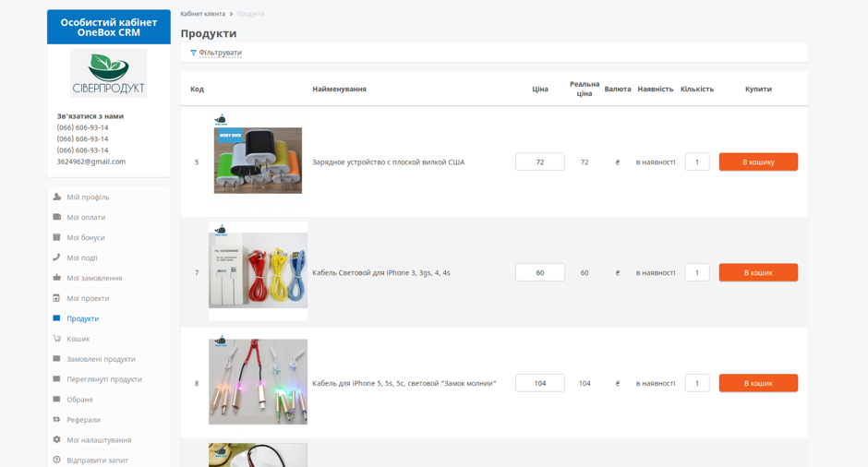Click the cart icon beside Кошик

click(x=56, y=338)
